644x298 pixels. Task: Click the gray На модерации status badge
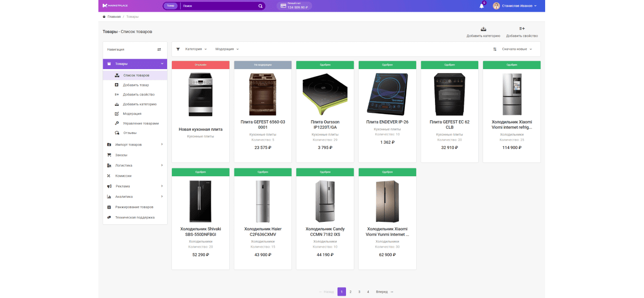tap(263, 65)
